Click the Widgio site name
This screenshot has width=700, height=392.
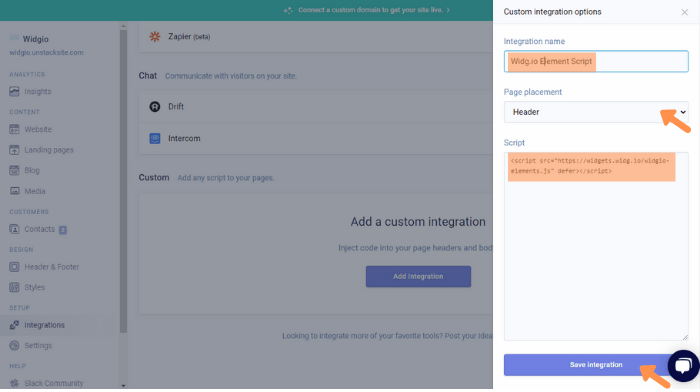pyautogui.click(x=36, y=39)
